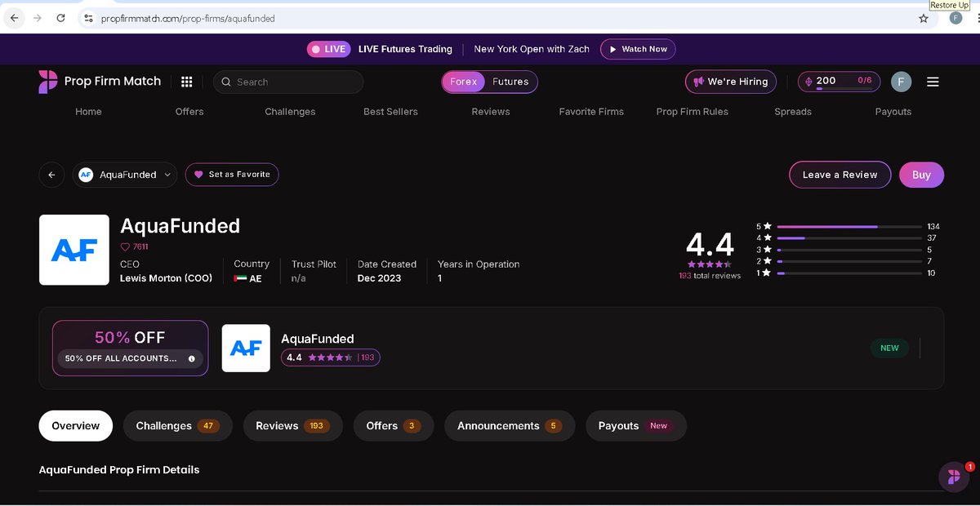This screenshot has width=980, height=506.
Task: Click the AquaFunded Prop Firm Details heading
Action: (119, 469)
